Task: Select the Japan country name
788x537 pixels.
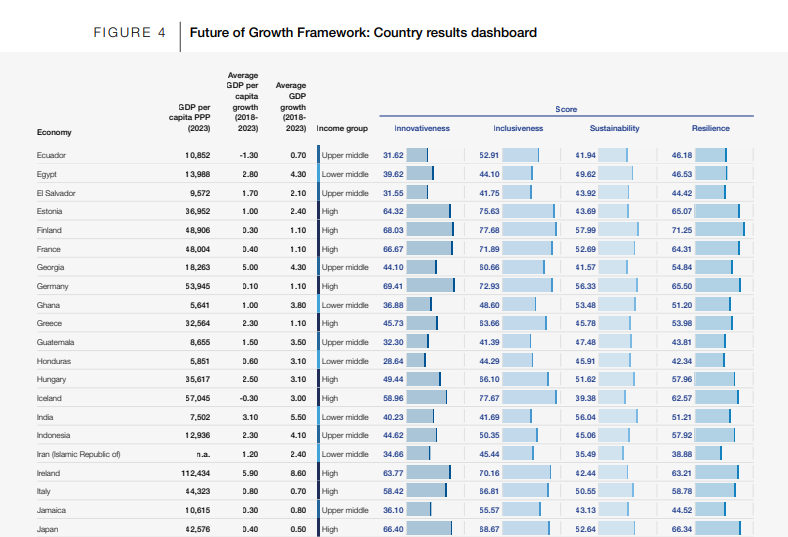Action: point(49,529)
